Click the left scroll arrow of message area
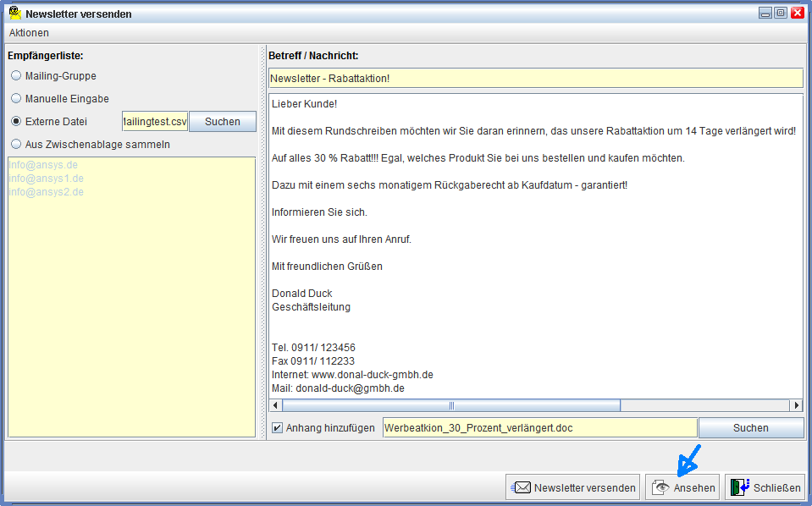Image resolution: width=812 pixels, height=506 pixels. coord(275,405)
